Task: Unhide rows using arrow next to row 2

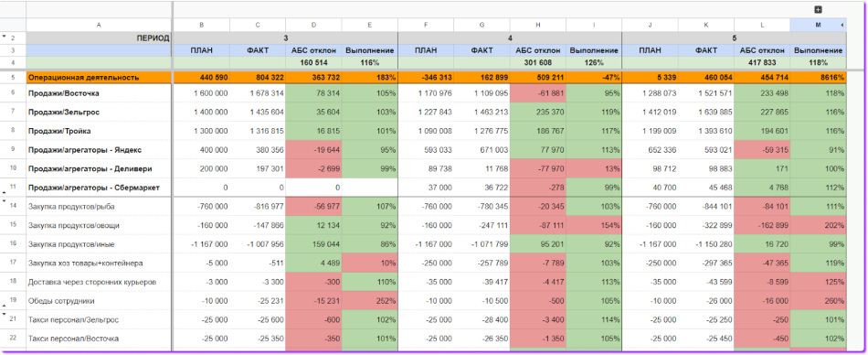Action: tap(4, 36)
